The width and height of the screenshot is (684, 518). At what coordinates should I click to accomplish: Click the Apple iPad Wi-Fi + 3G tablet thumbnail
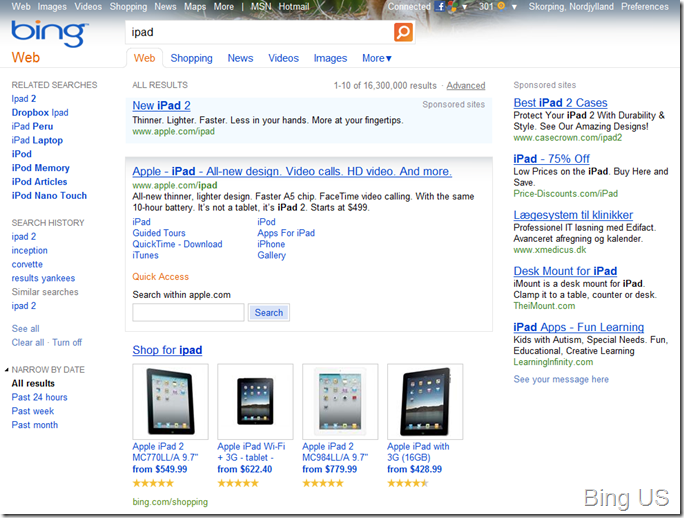coord(255,401)
